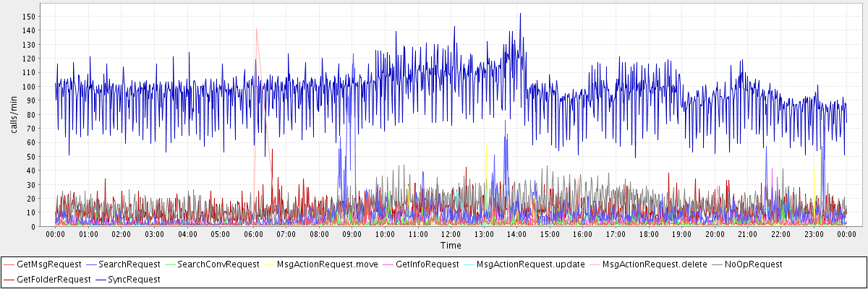Select the NoOpRequest legend label

tap(752, 264)
